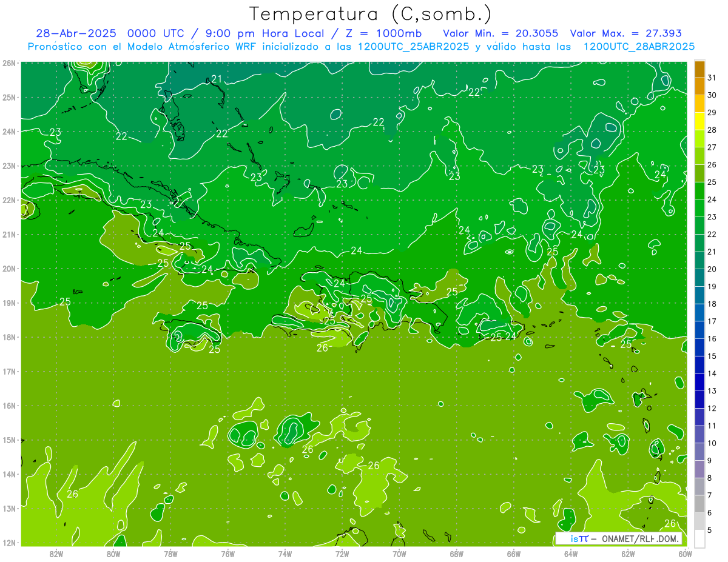Select valid-until time '1200UTC_28ABR2025'
Screen dimensions: 728x562
point(639,47)
